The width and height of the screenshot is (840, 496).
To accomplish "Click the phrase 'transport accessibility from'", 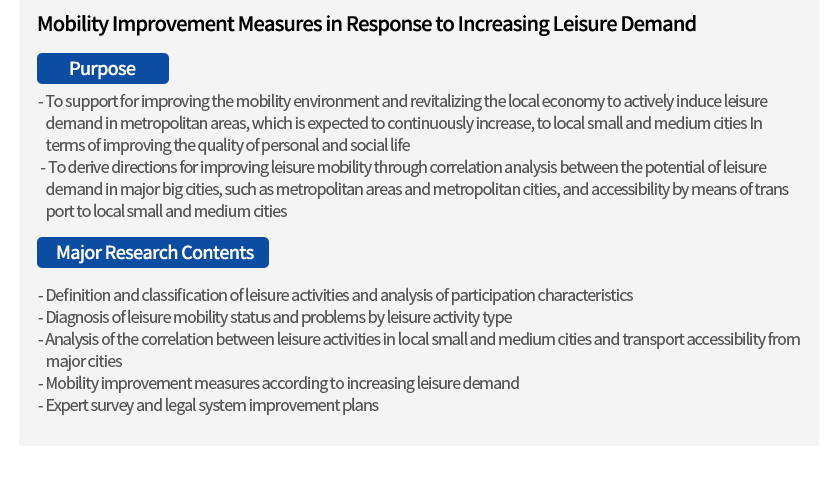I will pyautogui.click(x=711, y=339).
